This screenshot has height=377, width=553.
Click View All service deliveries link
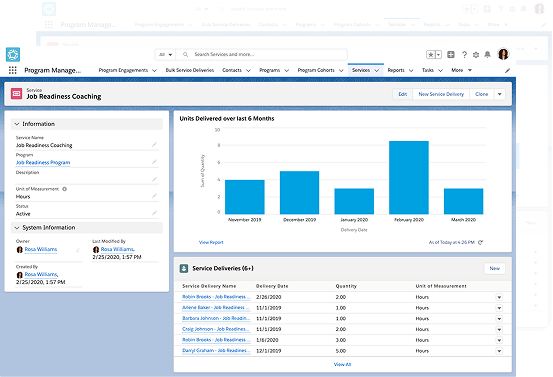342,364
